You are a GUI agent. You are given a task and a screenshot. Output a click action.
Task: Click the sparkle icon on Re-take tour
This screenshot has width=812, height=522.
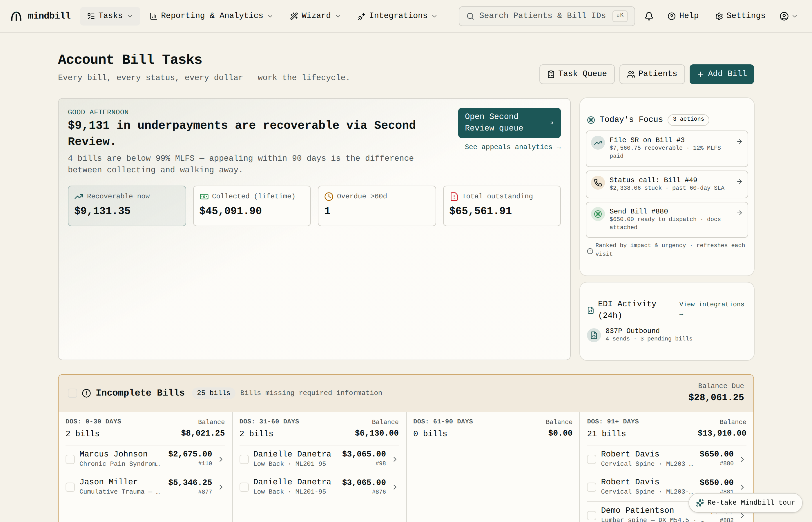[x=699, y=503]
